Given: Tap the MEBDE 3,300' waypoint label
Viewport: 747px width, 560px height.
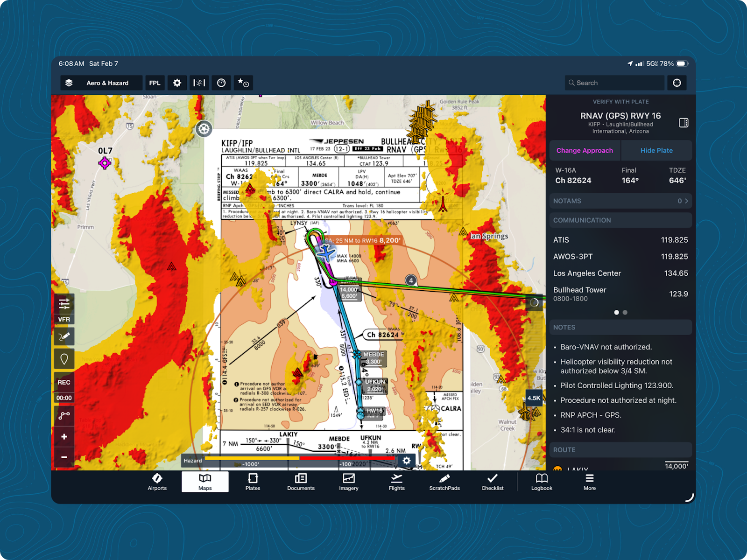Looking at the screenshot, I should 373,358.
